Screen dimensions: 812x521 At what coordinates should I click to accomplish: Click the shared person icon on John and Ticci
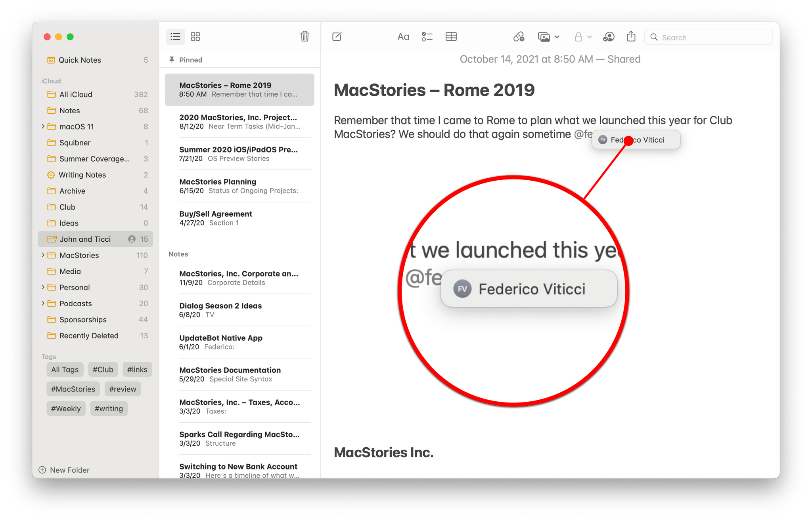tap(132, 239)
